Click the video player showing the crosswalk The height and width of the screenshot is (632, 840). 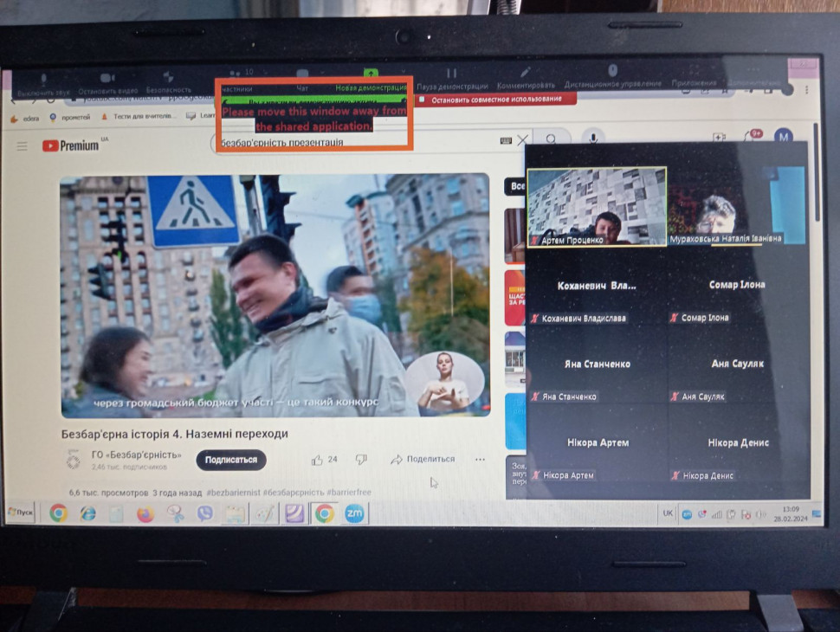point(275,295)
